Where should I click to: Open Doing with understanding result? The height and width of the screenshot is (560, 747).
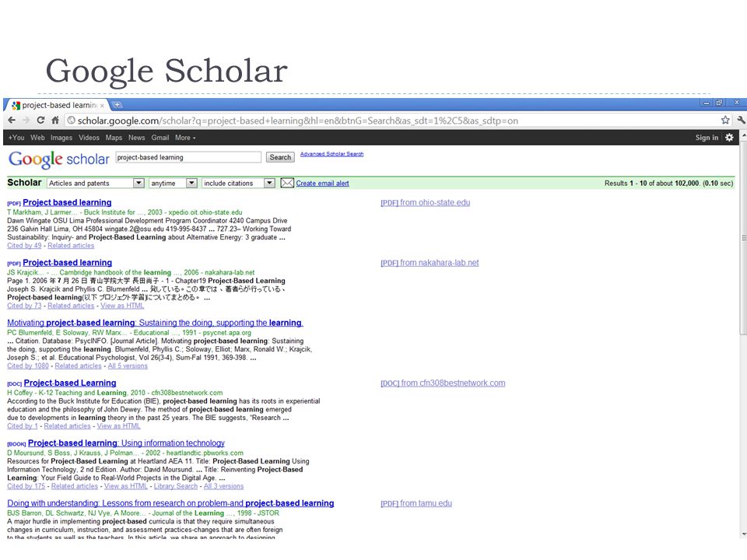170,503
